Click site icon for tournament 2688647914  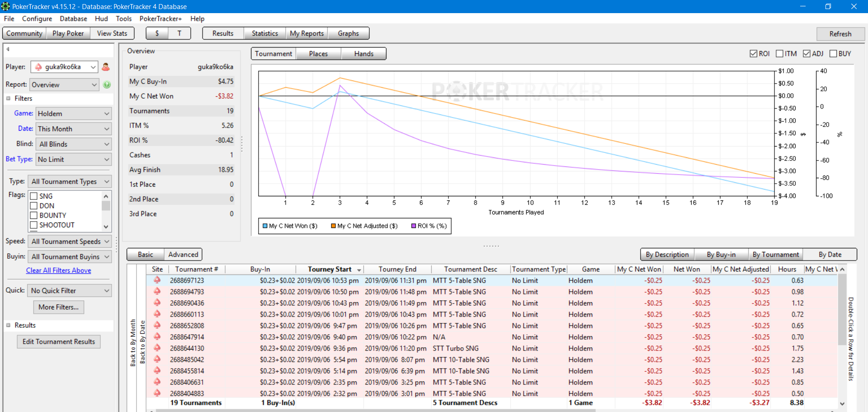(x=157, y=337)
